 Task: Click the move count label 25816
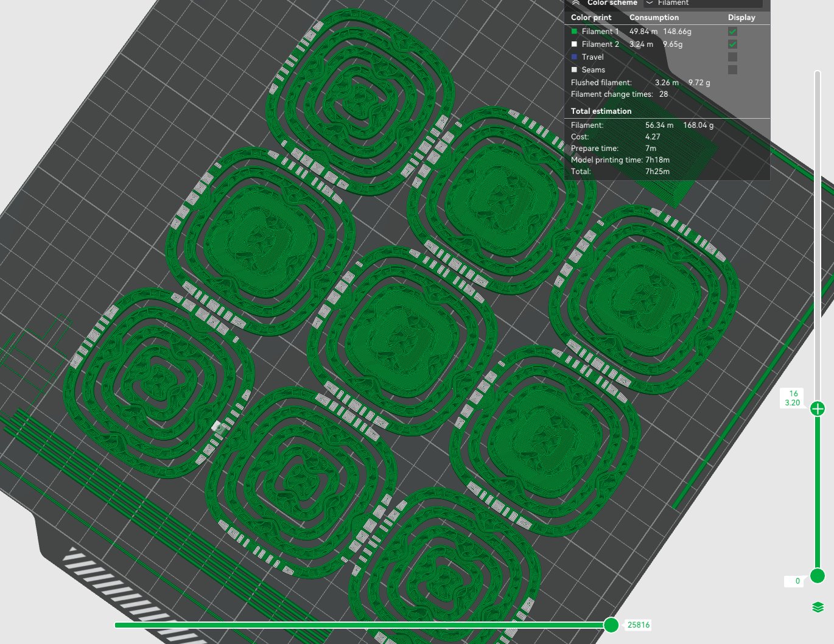coord(638,625)
